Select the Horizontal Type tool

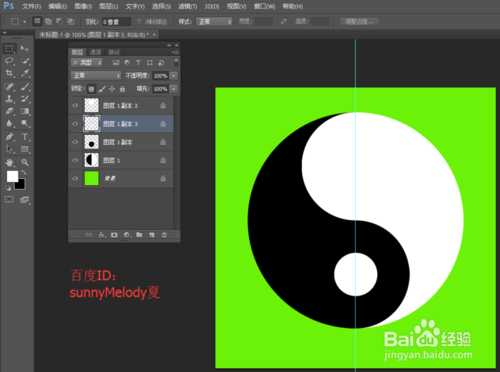coord(25,137)
